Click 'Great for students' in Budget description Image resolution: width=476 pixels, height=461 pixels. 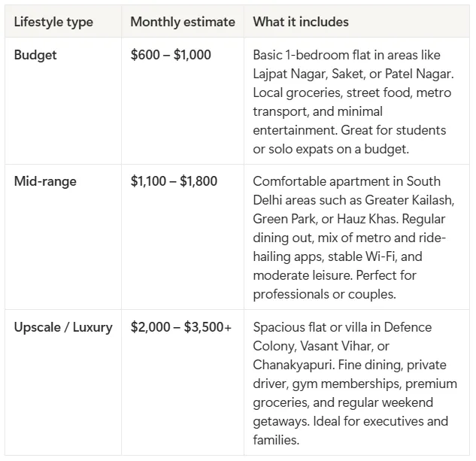point(393,130)
